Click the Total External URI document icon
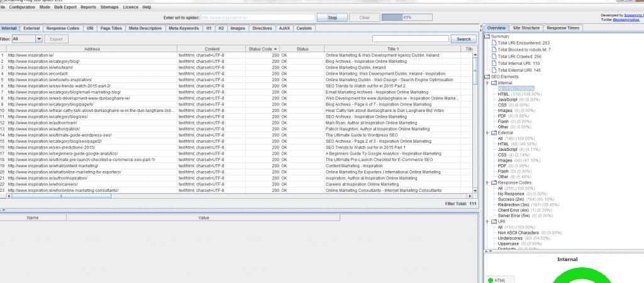Image resolution: width=644 pixels, height=283 pixels. (x=494, y=70)
